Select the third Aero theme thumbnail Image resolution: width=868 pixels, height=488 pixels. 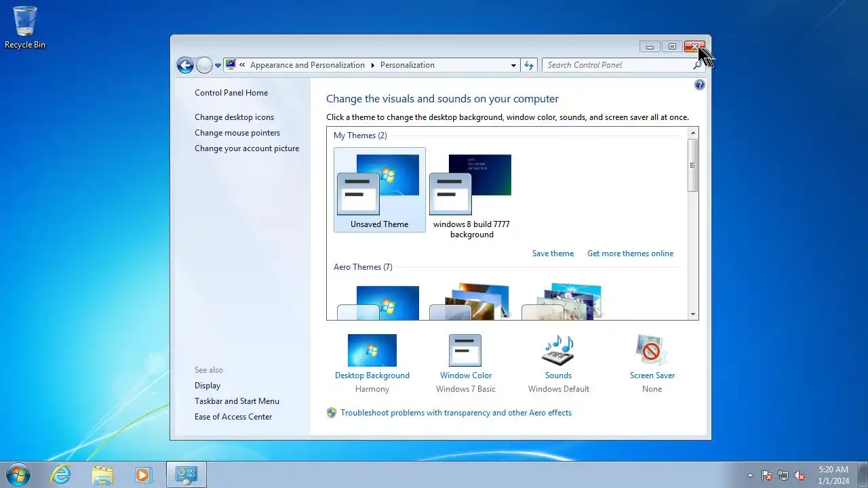(x=562, y=302)
